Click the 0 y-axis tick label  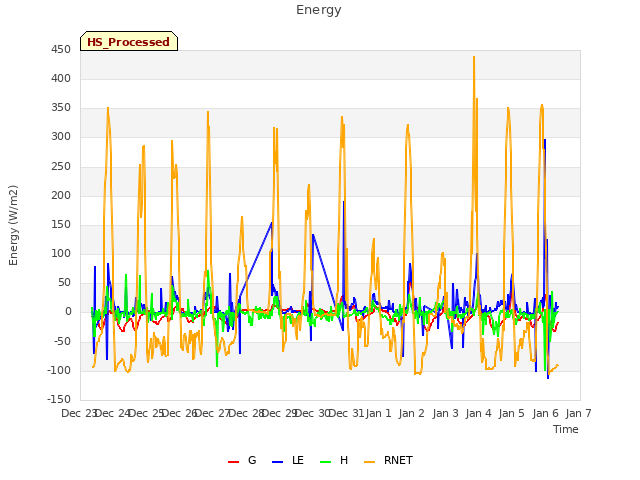click(x=68, y=312)
